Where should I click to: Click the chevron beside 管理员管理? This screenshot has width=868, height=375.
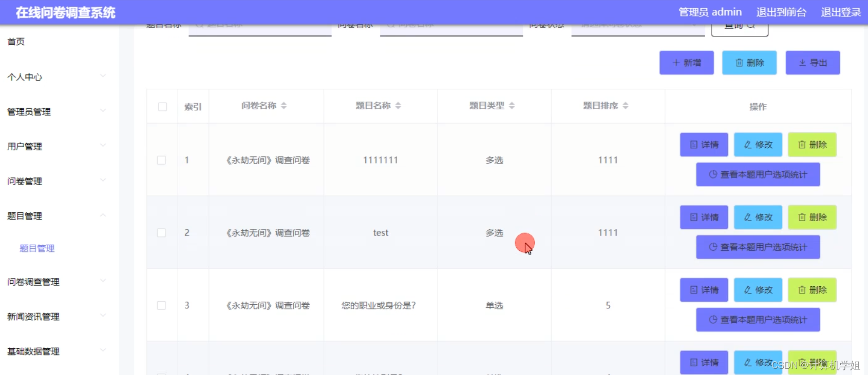(103, 110)
